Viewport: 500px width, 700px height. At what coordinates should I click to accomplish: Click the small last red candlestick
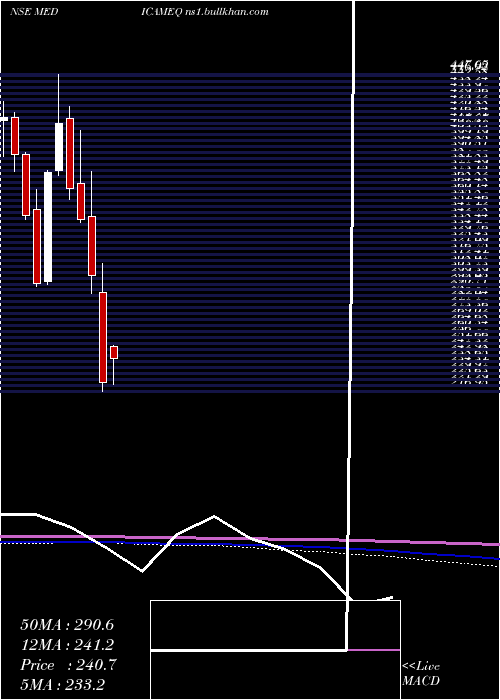coord(114,352)
